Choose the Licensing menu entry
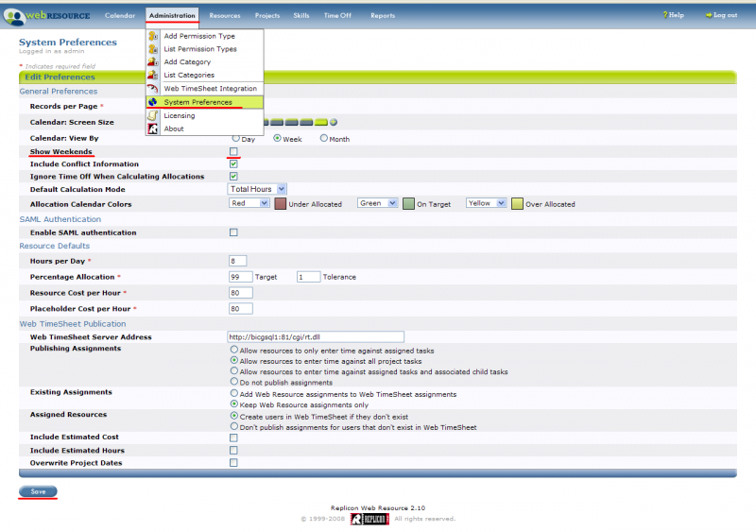This screenshot has height=532, width=756. [x=205, y=115]
